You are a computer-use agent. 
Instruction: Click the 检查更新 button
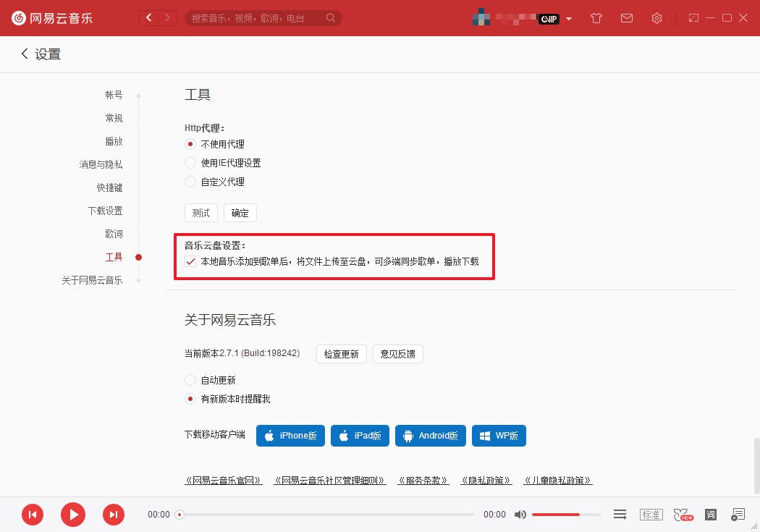click(341, 354)
